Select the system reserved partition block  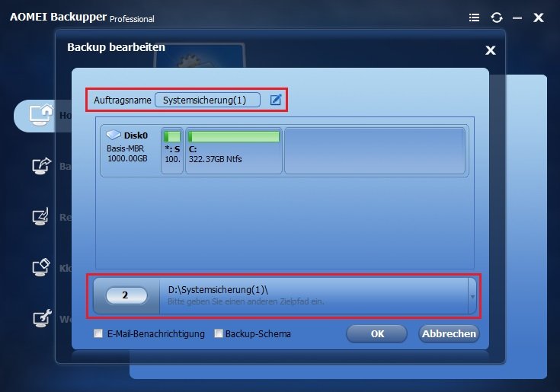[172, 151]
